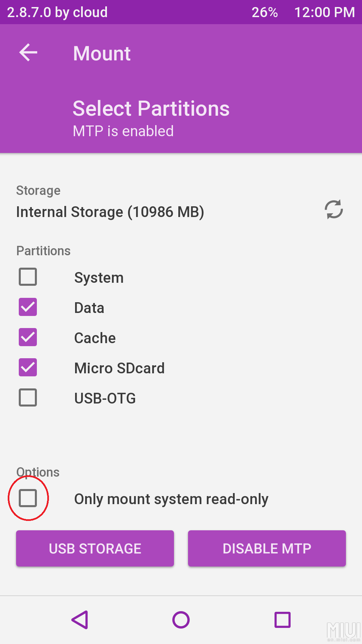Tap the Micro SDcard label text
This screenshot has height=644, width=362.
coord(119,368)
